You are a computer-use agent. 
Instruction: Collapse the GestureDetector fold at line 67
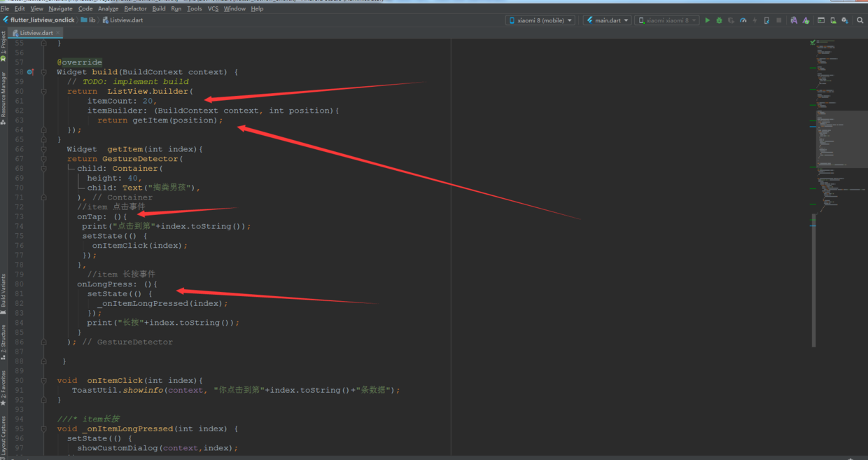coord(43,158)
